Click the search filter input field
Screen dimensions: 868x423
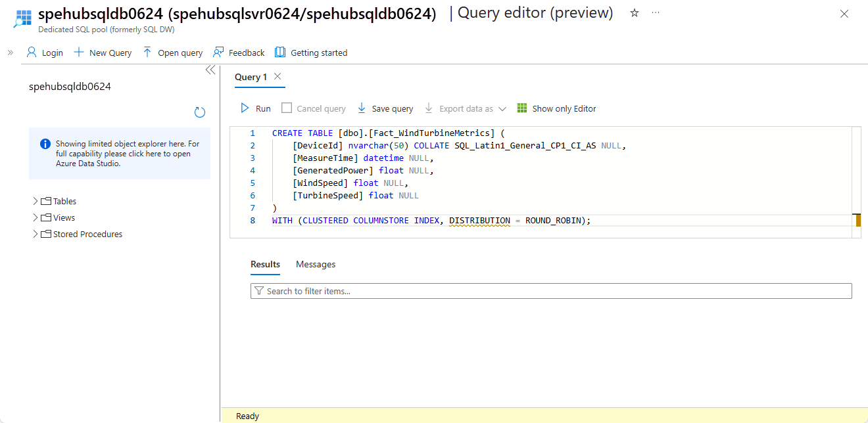coord(550,290)
